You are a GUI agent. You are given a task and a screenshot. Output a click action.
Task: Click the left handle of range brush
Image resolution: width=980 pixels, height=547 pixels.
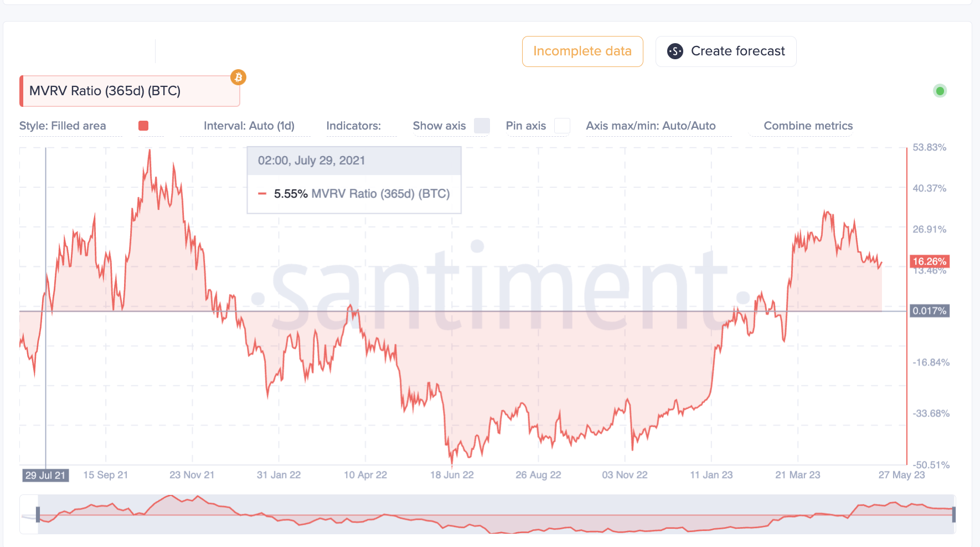click(38, 514)
